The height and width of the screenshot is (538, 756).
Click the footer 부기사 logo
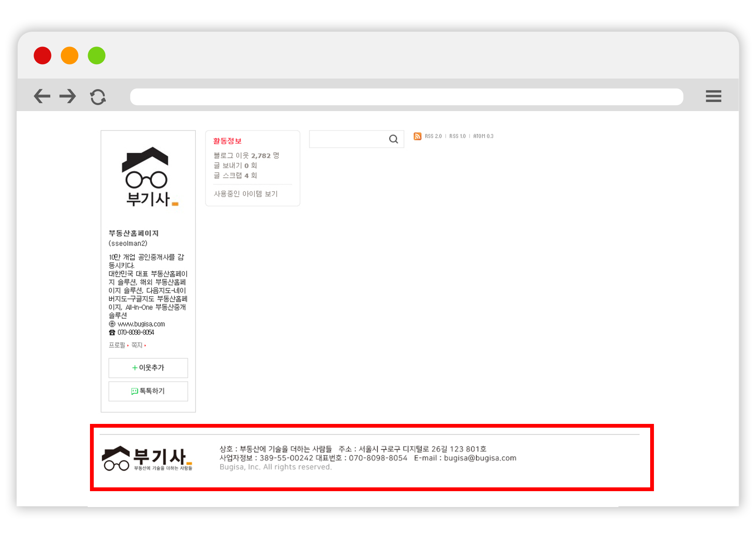tap(147, 458)
